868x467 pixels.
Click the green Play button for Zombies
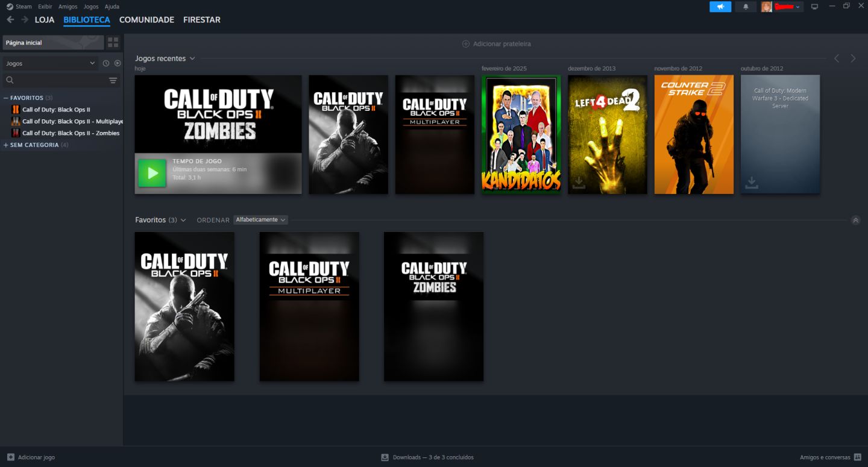click(152, 173)
